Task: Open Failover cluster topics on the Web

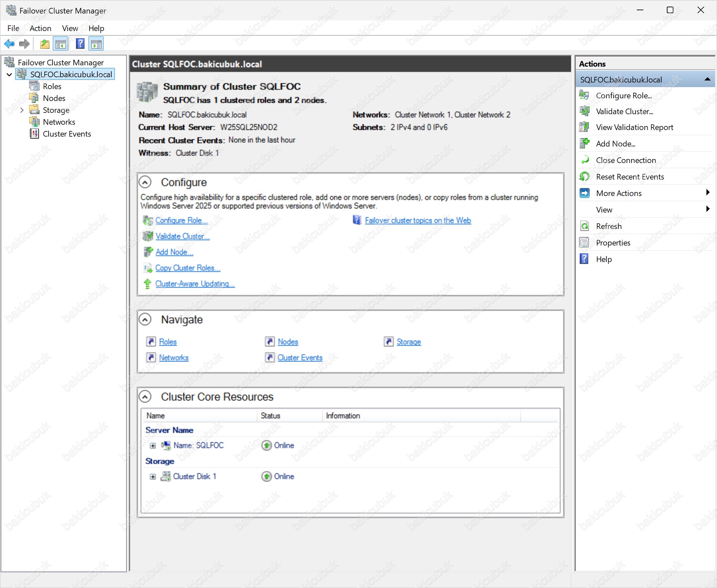Action: tap(418, 220)
